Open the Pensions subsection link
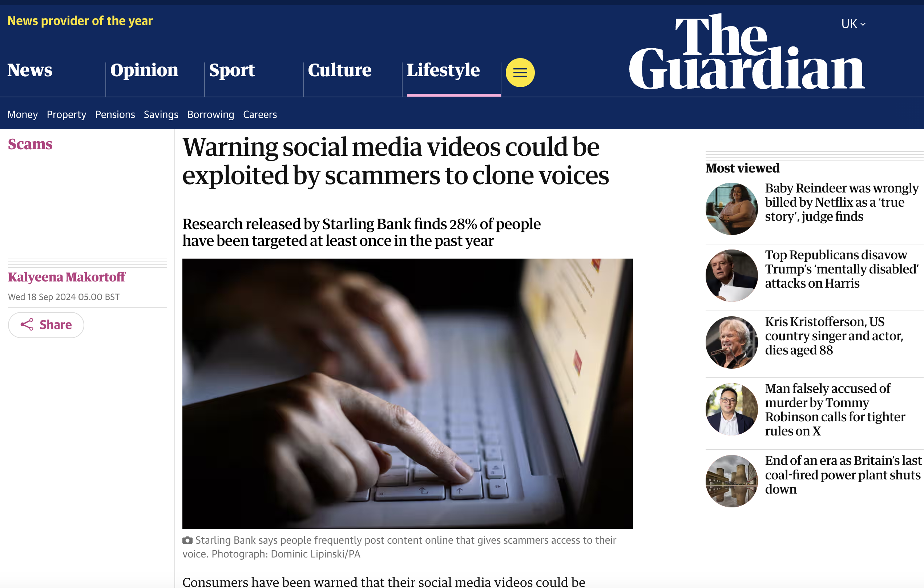Screen dimensions: 924x588 tap(115, 114)
